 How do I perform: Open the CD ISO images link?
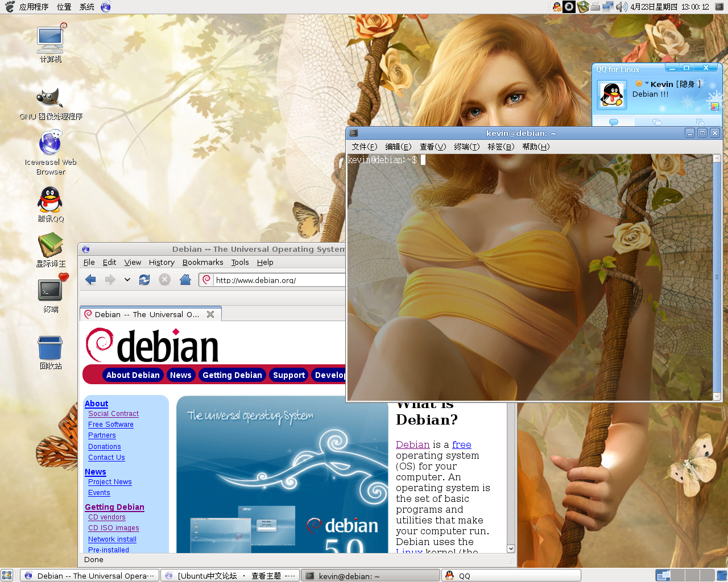pos(114,528)
